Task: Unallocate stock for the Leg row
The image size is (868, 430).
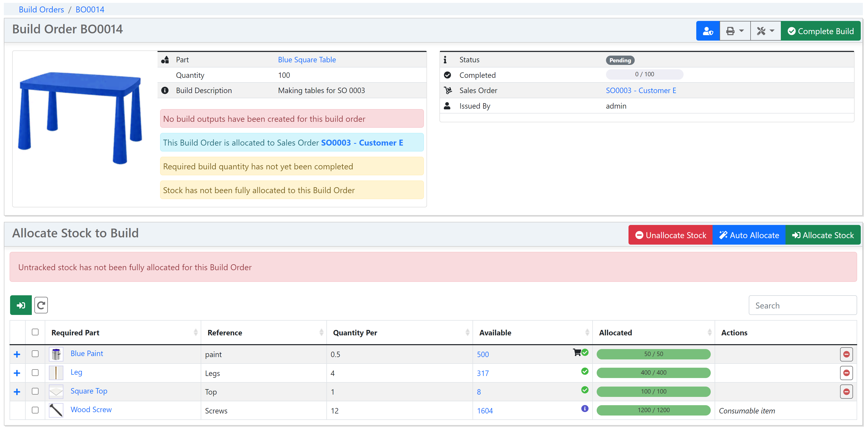Action: (x=846, y=373)
